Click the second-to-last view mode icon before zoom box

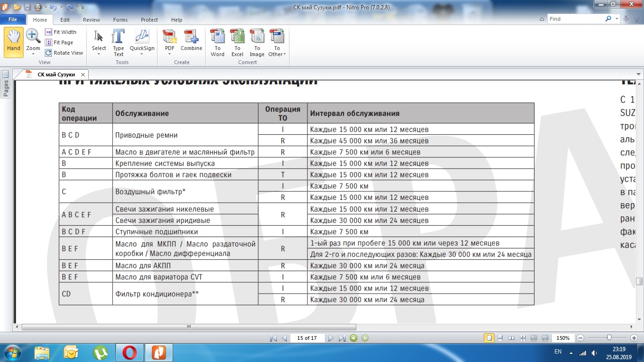[x=534, y=338]
